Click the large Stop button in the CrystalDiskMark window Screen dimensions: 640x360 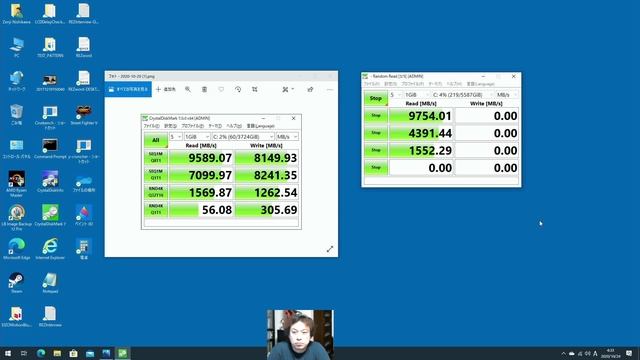tap(376, 98)
